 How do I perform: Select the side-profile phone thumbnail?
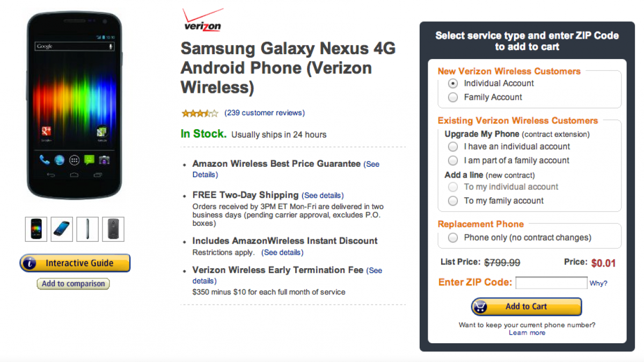coord(87,229)
